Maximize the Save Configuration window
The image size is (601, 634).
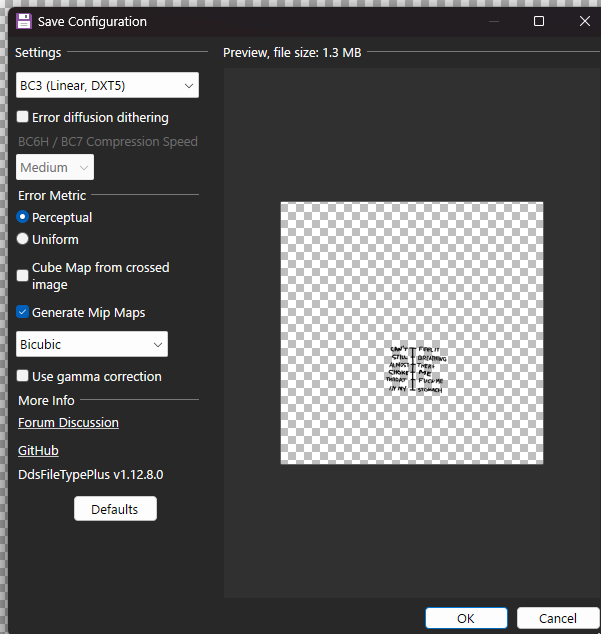pos(539,21)
